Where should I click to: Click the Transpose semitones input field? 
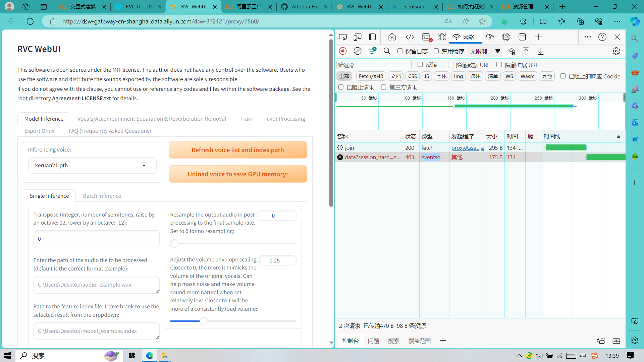pos(96,239)
